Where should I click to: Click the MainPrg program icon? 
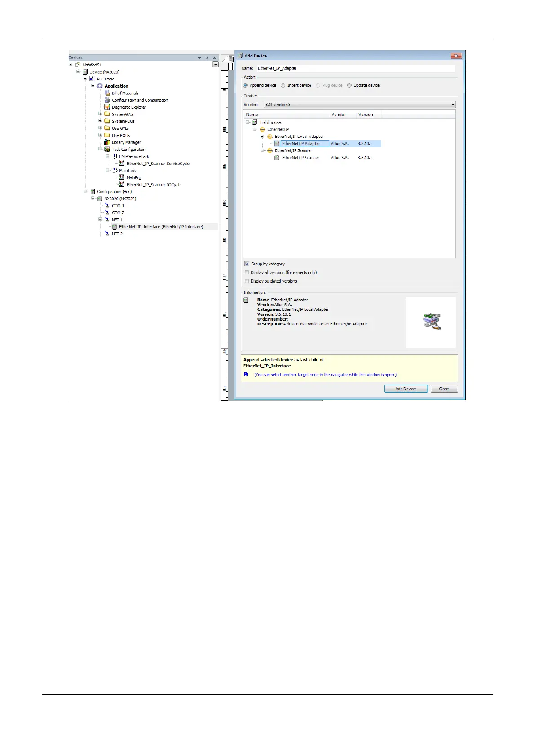coord(122,177)
